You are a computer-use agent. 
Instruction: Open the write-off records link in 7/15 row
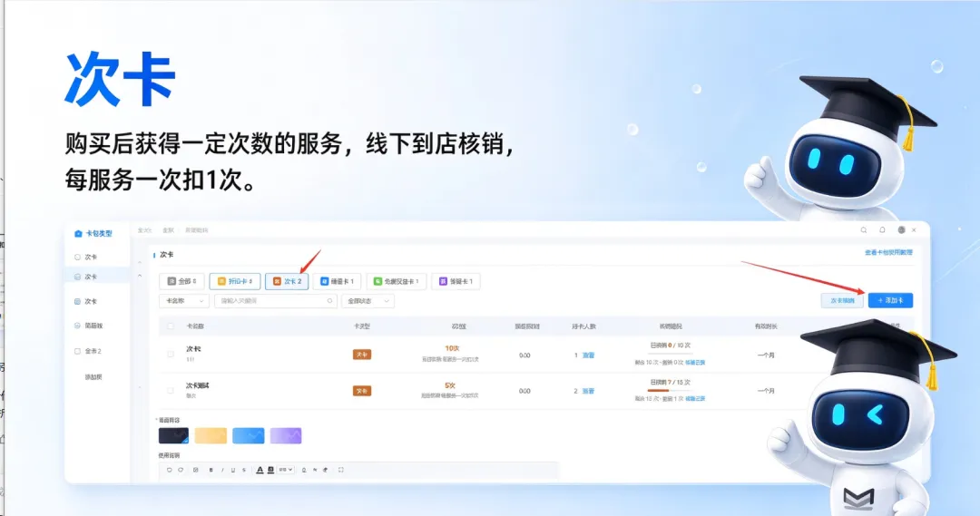(695, 398)
